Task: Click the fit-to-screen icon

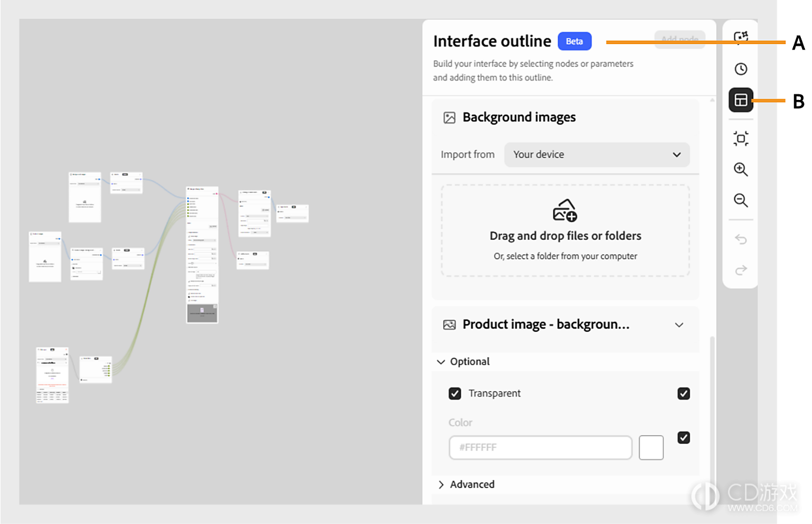Action: click(741, 139)
